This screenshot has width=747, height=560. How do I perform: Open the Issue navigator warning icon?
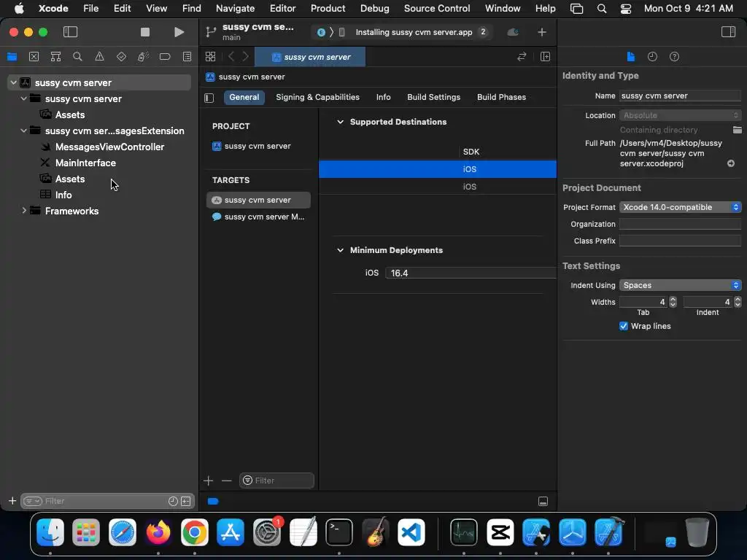[99, 57]
